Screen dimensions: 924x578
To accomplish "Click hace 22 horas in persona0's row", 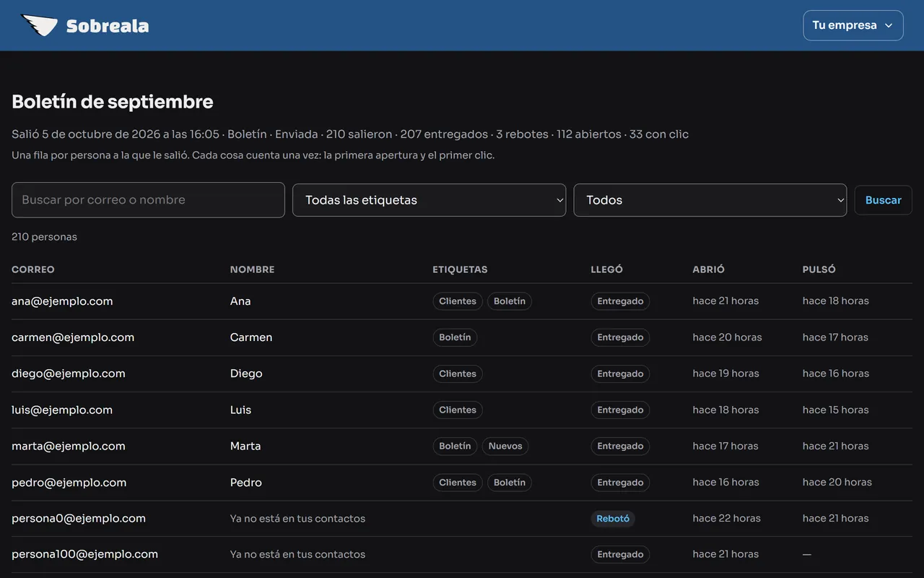I will click(x=725, y=518).
